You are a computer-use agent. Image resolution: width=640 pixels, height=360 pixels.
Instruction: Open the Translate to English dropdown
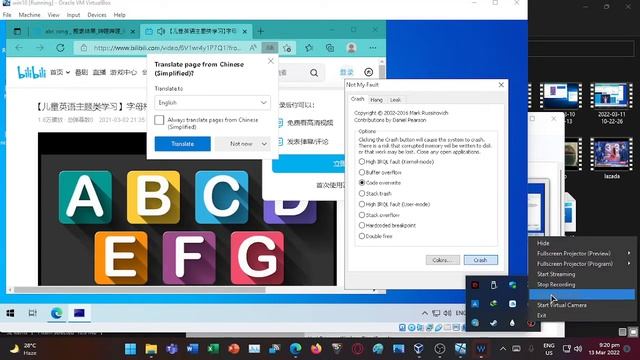point(212,102)
